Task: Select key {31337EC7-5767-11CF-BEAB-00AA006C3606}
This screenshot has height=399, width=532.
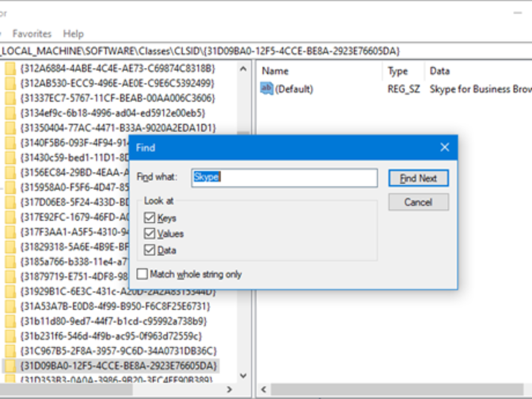Action: pos(117,98)
